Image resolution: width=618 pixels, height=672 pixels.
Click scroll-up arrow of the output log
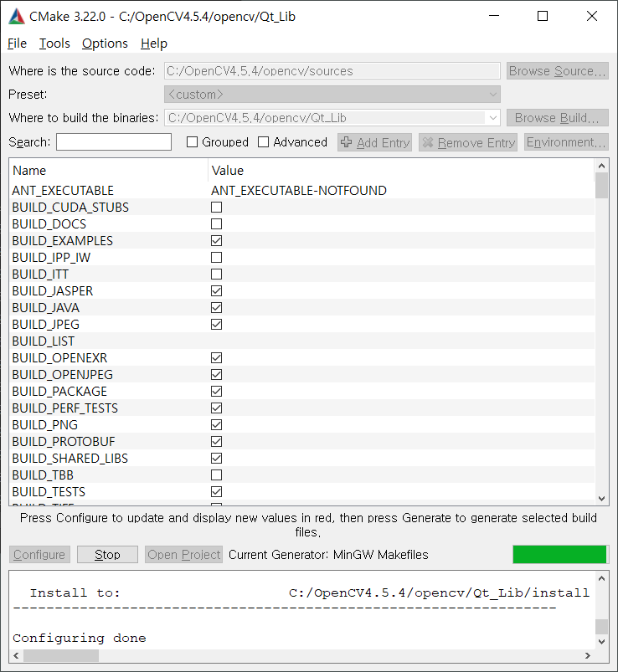pyautogui.click(x=601, y=578)
